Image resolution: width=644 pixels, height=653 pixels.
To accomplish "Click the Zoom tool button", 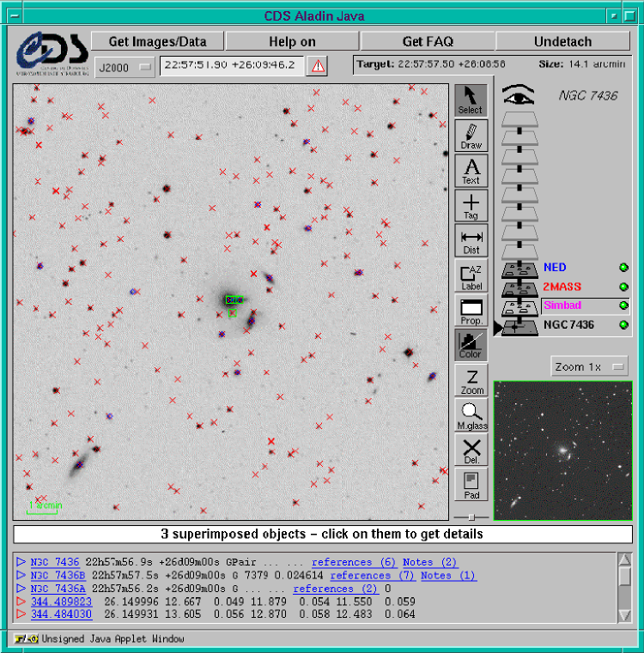I will tap(471, 380).
